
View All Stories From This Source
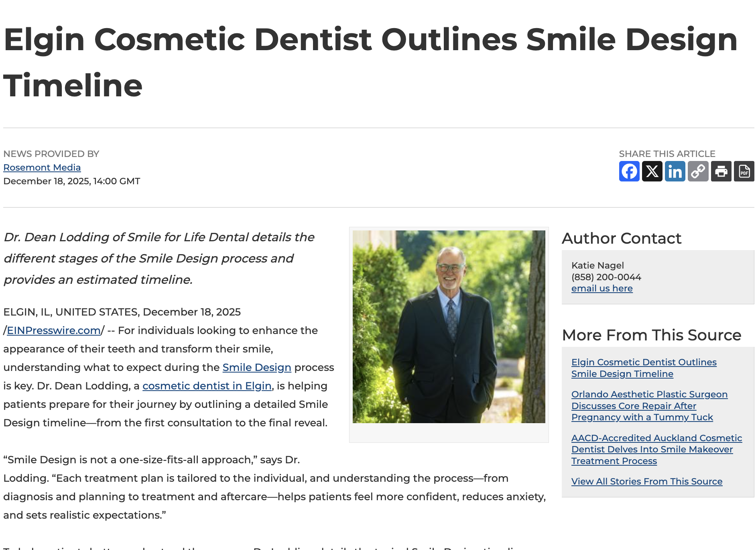(646, 481)
